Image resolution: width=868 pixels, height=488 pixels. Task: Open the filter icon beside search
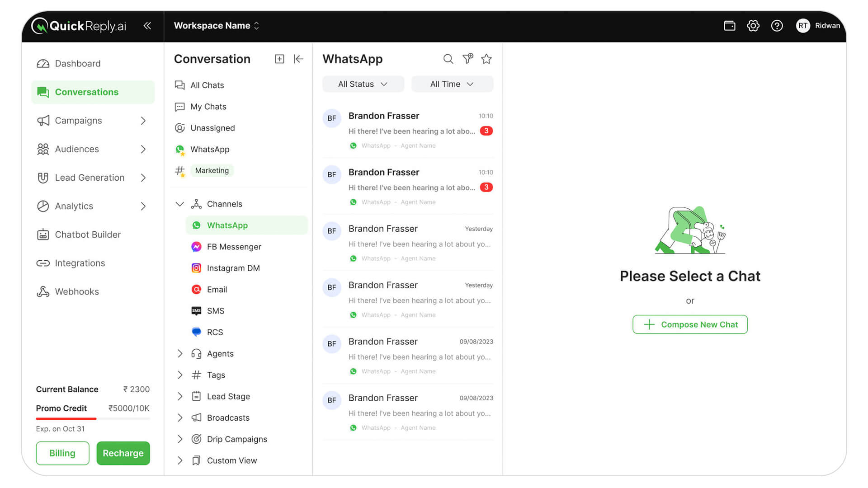pyautogui.click(x=467, y=59)
